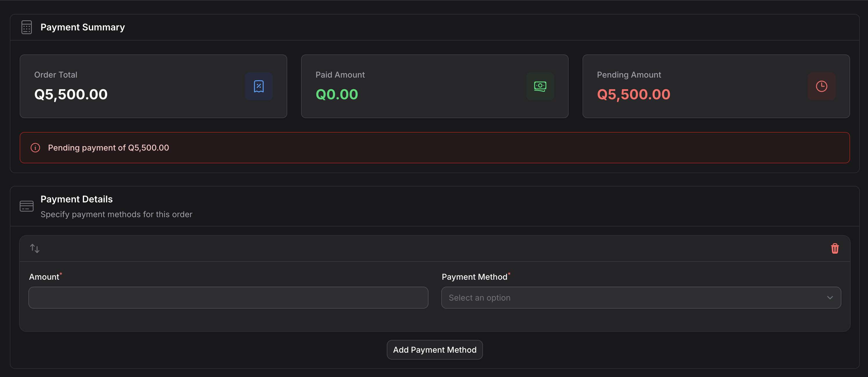Click the chevron arrow in Payment Method select
Image resolution: width=868 pixels, height=377 pixels.
tap(829, 297)
